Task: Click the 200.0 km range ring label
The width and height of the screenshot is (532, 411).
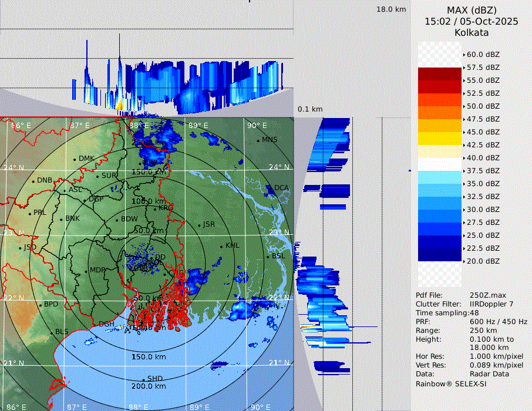Action: (x=149, y=386)
